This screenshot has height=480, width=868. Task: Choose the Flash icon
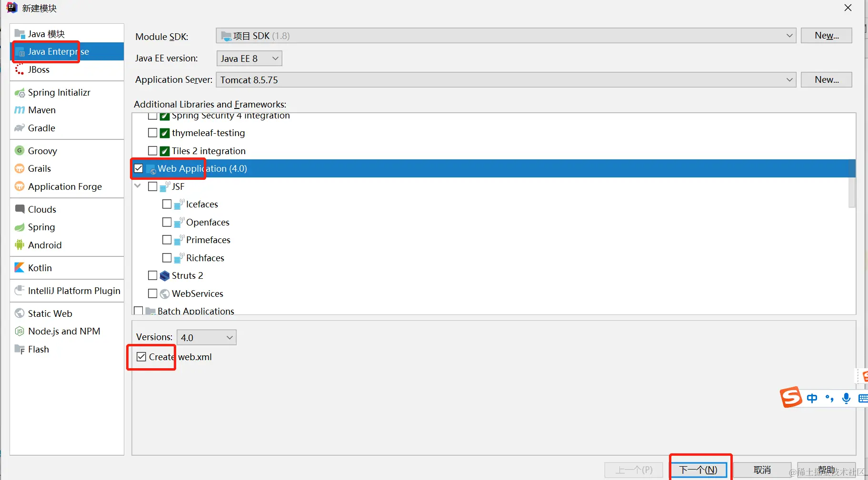[x=20, y=350]
